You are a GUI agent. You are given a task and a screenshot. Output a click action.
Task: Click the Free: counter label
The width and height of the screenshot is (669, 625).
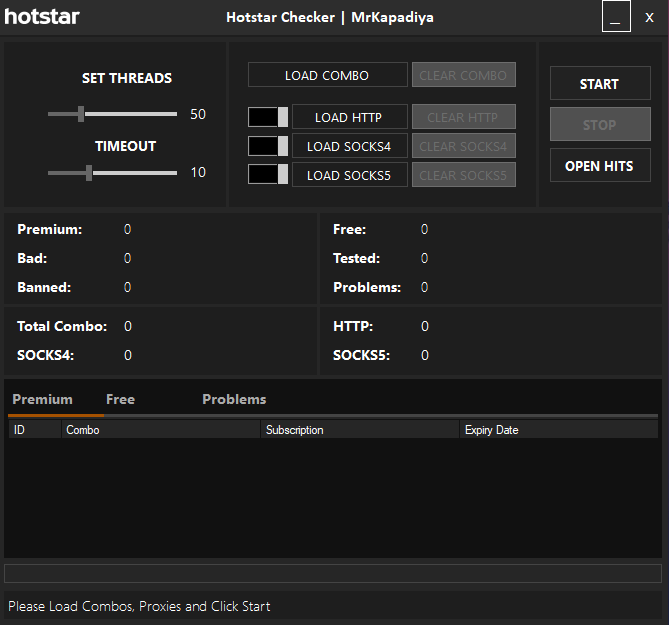[x=349, y=230]
